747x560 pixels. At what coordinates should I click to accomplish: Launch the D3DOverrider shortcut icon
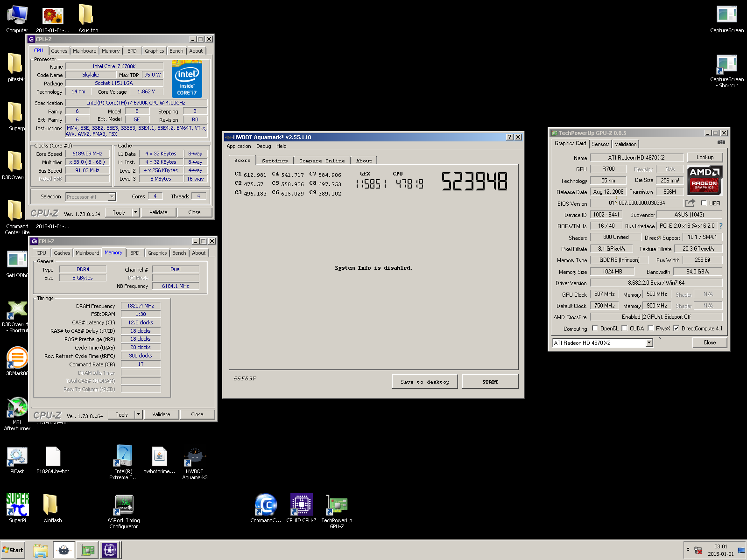(17, 317)
